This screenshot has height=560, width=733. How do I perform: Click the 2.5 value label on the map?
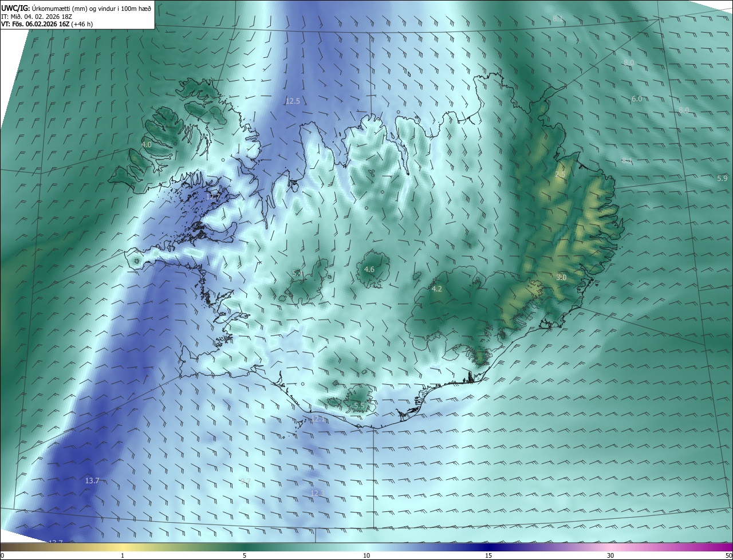[560, 174]
